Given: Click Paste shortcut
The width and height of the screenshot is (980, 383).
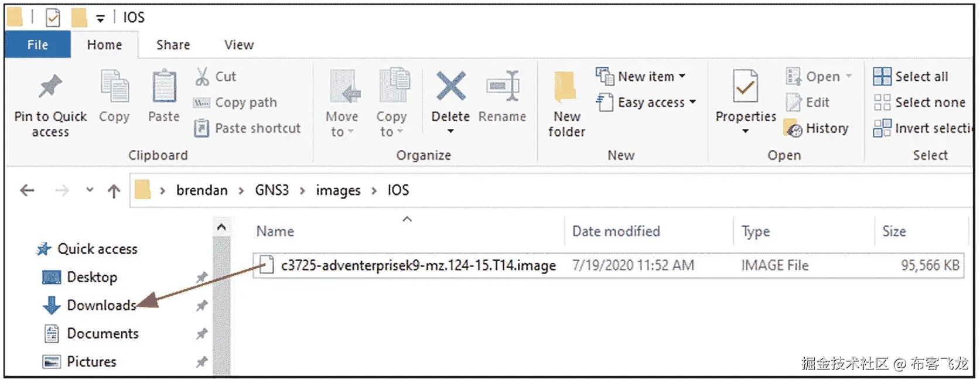Looking at the screenshot, I should (x=248, y=128).
